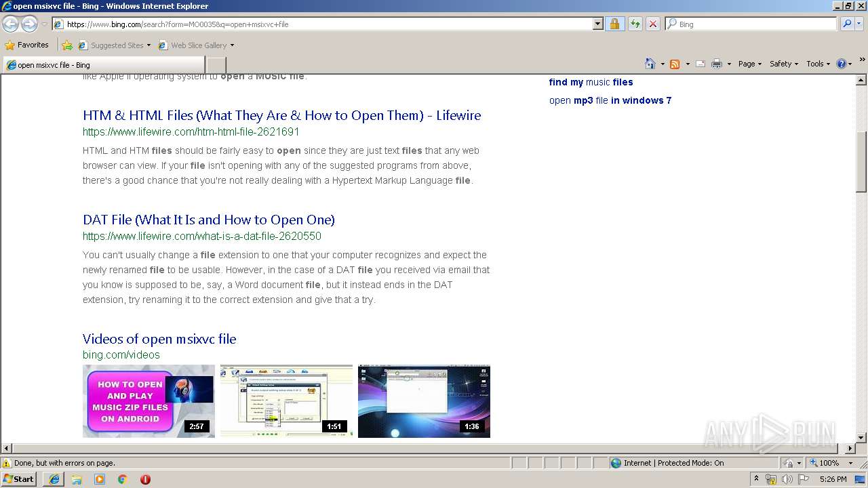The width and height of the screenshot is (868, 488).
Task: Click the RSS feeds icon
Action: (675, 64)
